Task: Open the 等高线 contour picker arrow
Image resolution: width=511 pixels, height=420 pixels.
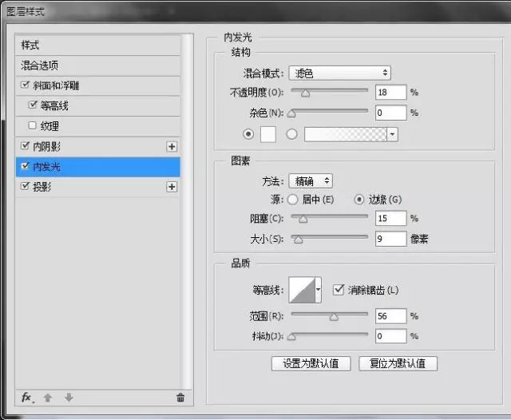Action: pos(318,290)
